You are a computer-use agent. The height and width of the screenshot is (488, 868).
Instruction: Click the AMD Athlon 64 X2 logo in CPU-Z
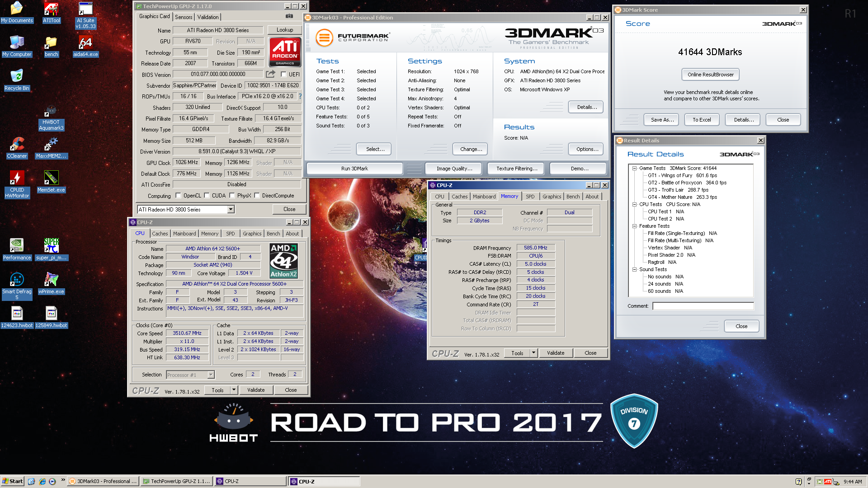[x=283, y=261]
